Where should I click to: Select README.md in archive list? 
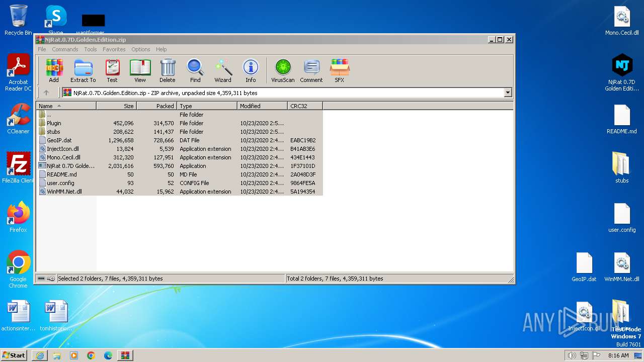point(180,174)
